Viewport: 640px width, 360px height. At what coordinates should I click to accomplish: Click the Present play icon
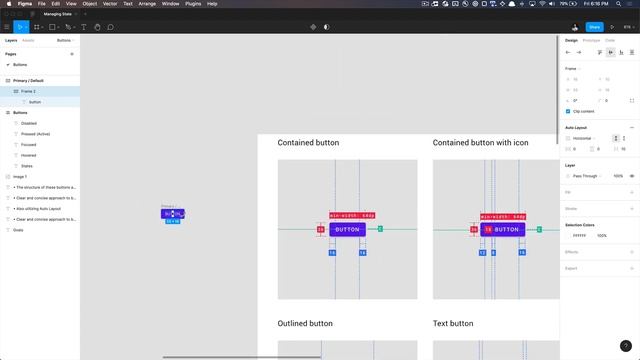(612, 27)
